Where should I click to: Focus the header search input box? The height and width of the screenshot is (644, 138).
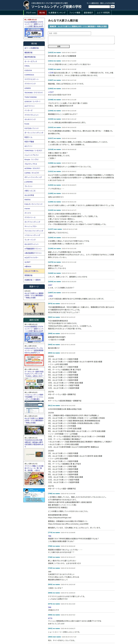pyautogui.click(x=99, y=7)
